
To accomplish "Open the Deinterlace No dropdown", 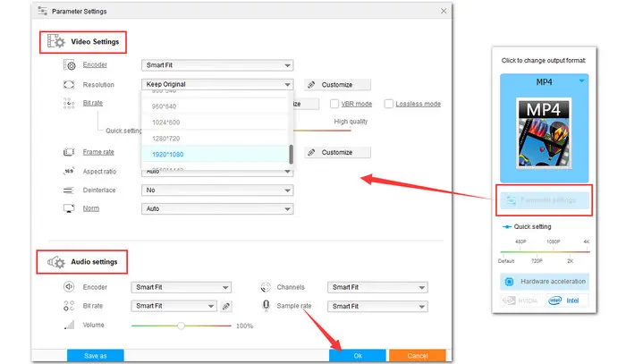I will pos(217,190).
